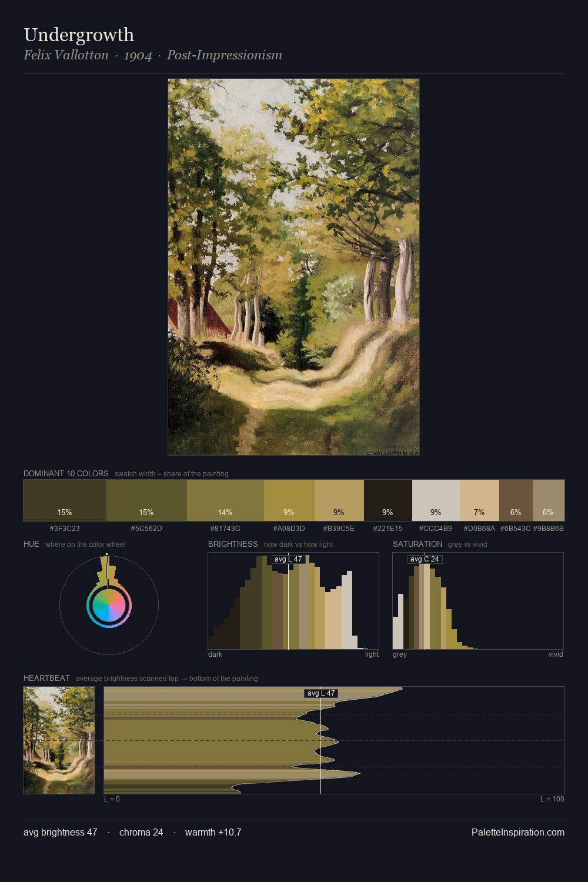The height and width of the screenshot is (882, 588).
Task: Click the avg C 24 saturation label
Action: coord(425,559)
